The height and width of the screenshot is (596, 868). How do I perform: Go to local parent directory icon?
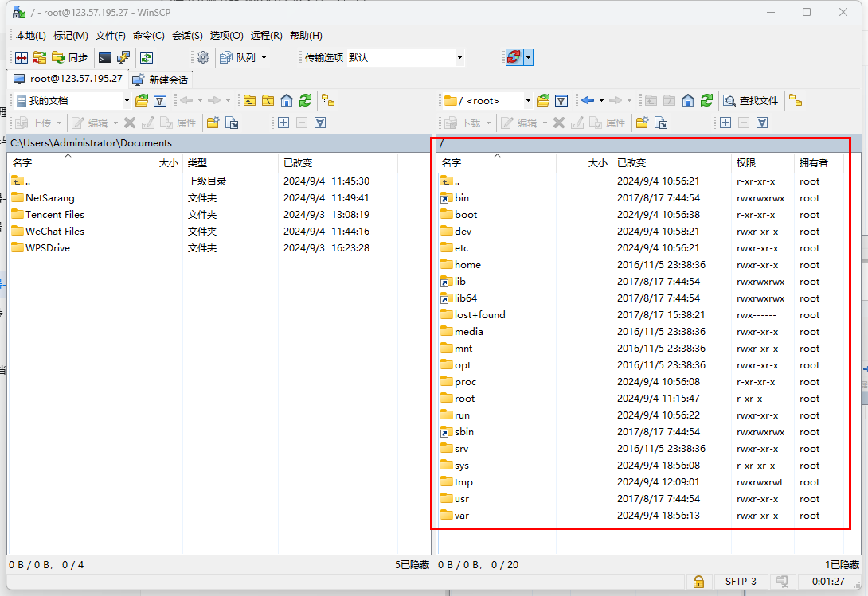[250, 101]
